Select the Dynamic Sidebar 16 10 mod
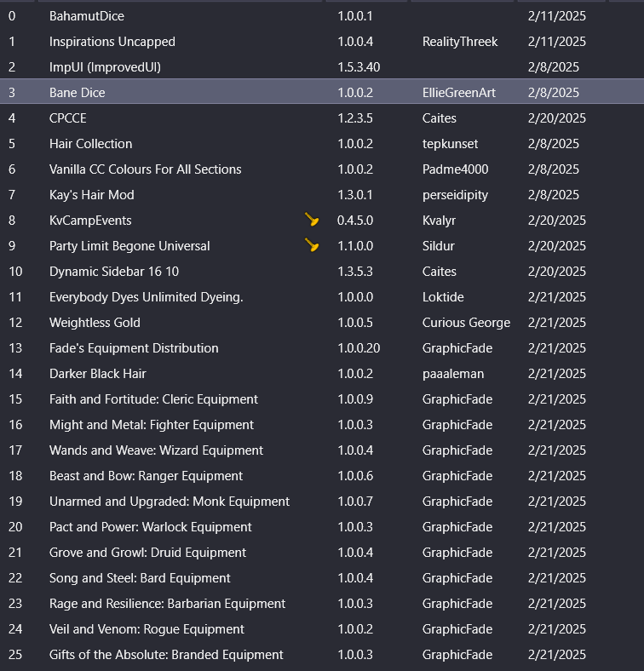Image resolution: width=644 pixels, height=671 pixels. click(114, 272)
